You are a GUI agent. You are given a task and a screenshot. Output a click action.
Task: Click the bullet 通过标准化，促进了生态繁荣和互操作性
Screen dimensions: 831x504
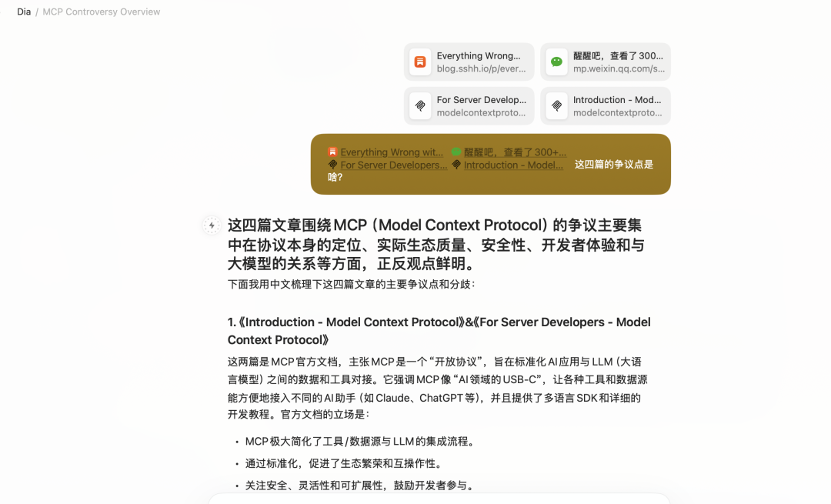point(344,464)
